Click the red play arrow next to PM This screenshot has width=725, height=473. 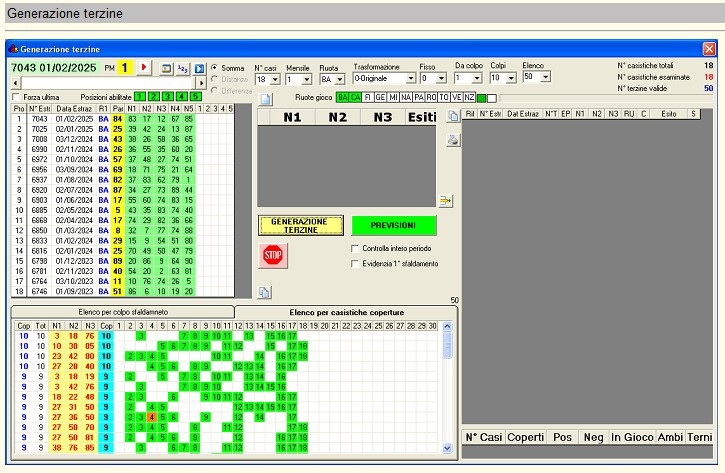144,68
